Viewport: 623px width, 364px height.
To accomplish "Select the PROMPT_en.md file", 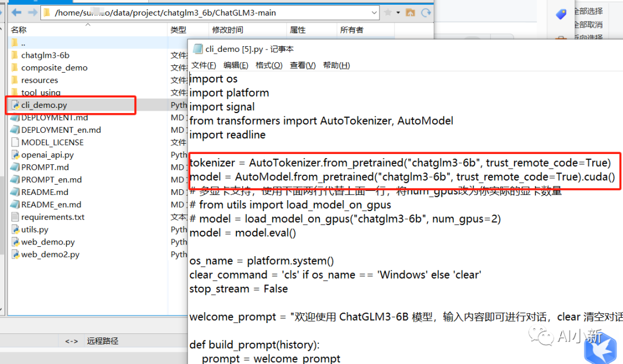I will (x=51, y=179).
